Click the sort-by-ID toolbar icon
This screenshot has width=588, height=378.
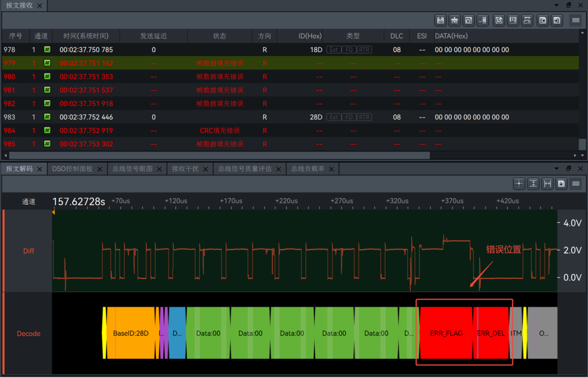click(440, 20)
